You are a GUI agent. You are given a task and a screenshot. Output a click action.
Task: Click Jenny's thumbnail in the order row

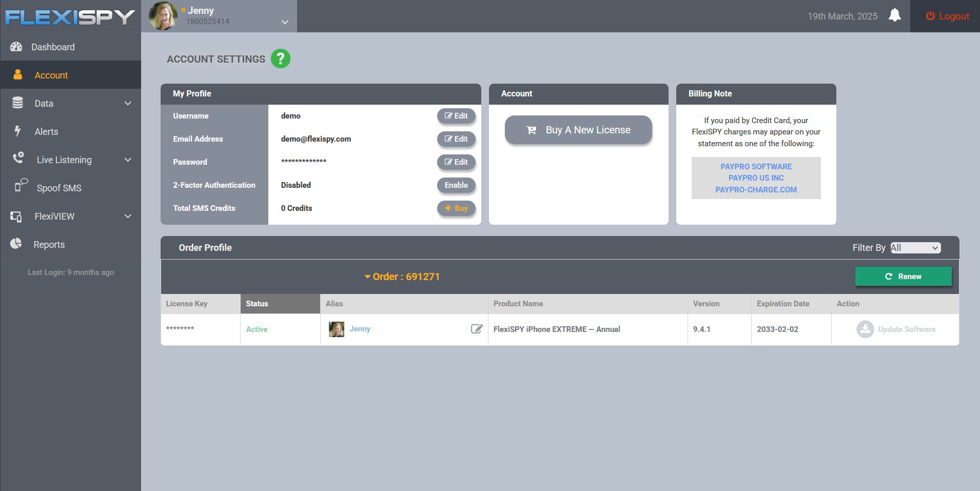coord(337,329)
